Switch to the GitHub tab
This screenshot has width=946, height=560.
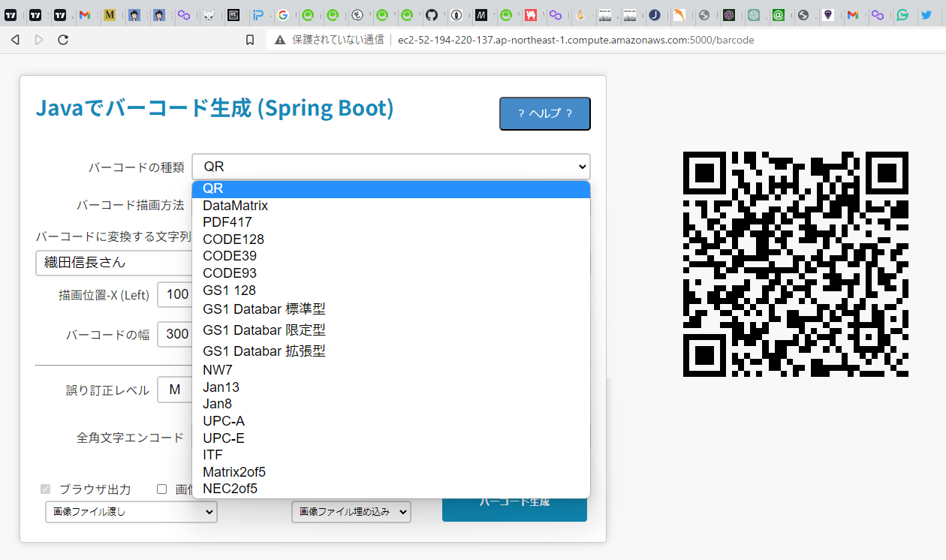431,14
